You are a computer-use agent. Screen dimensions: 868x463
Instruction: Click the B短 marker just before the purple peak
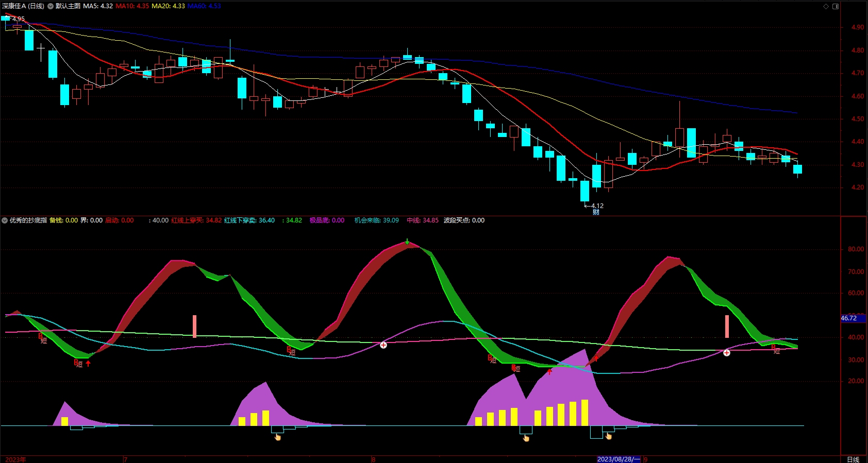click(x=516, y=368)
